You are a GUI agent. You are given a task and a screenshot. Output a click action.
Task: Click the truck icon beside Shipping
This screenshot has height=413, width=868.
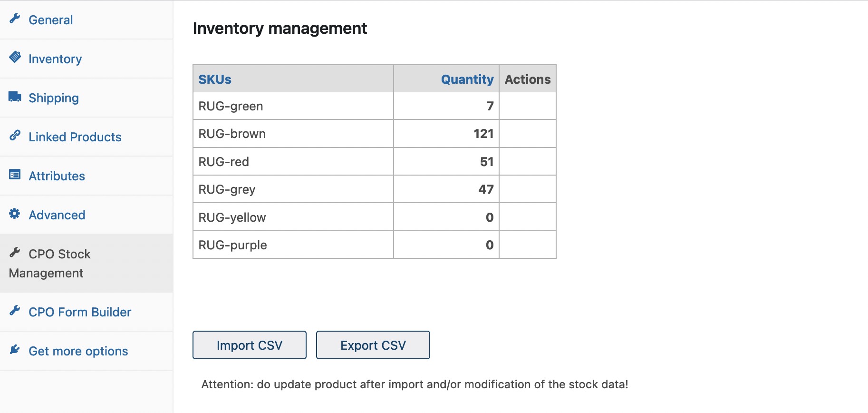(x=15, y=97)
